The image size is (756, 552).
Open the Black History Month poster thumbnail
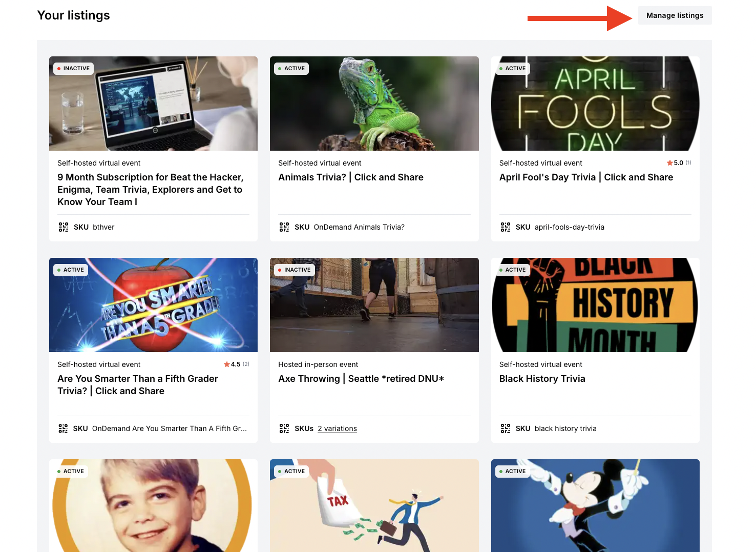[595, 305]
